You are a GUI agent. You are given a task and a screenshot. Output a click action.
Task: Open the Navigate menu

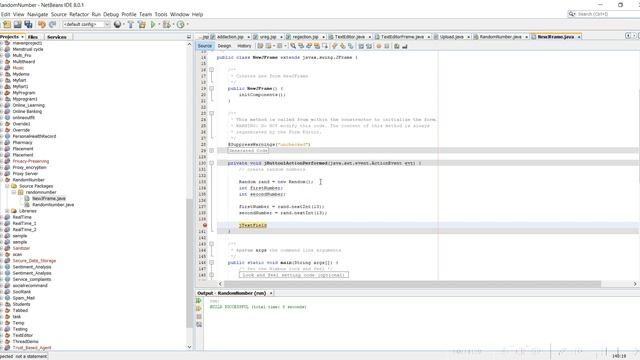38,14
